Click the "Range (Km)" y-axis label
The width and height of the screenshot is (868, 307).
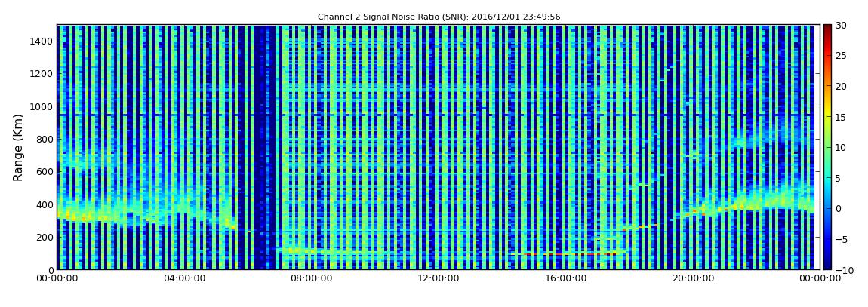pyautogui.click(x=18, y=148)
